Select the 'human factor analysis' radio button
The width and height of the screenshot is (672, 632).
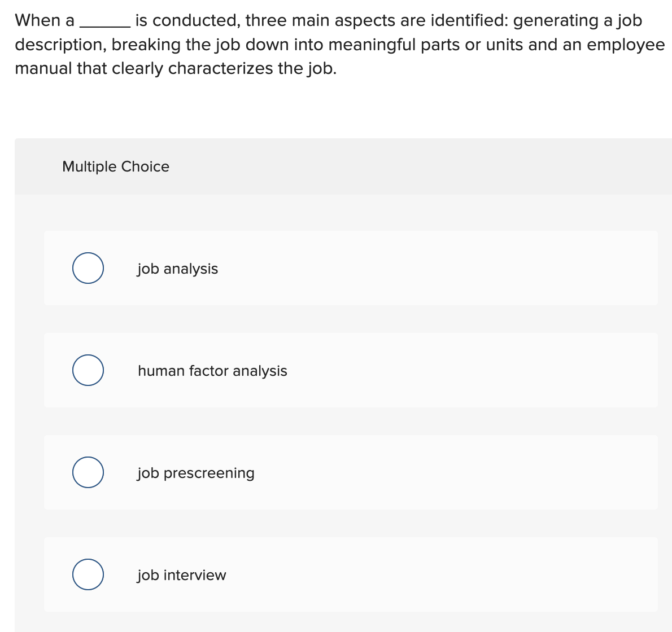click(88, 370)
